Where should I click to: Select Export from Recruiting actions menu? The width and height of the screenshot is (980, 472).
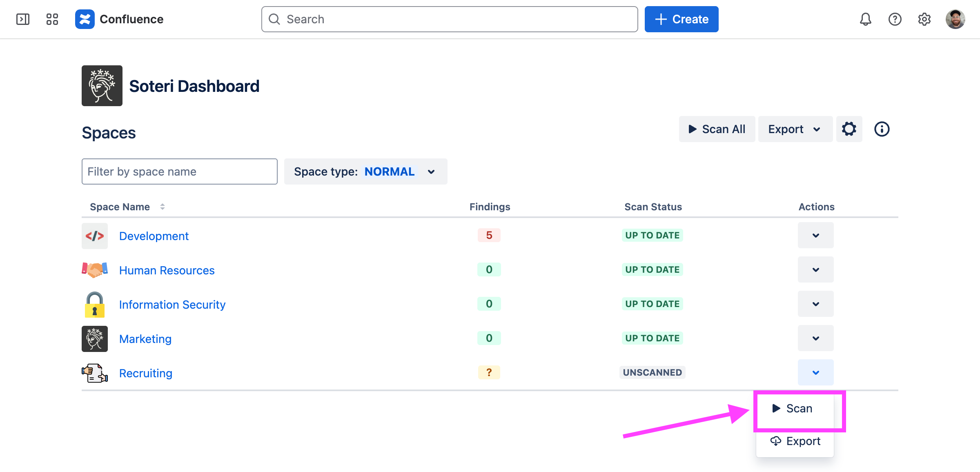click(x=795, y=441)
